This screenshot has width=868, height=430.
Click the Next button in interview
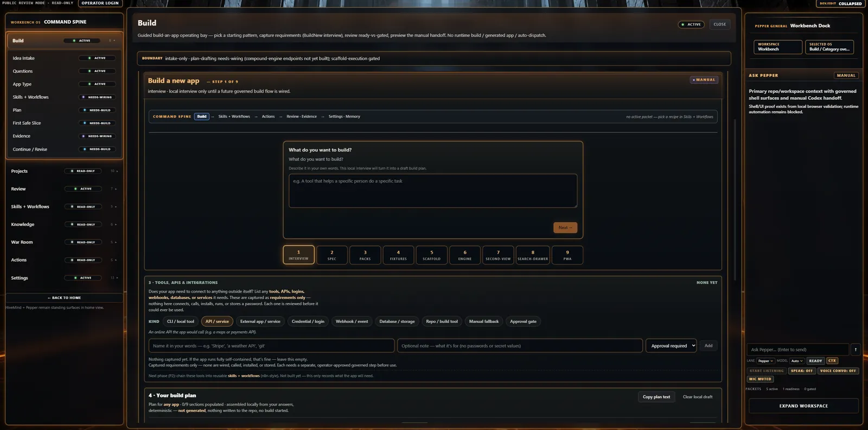point(565,227)
